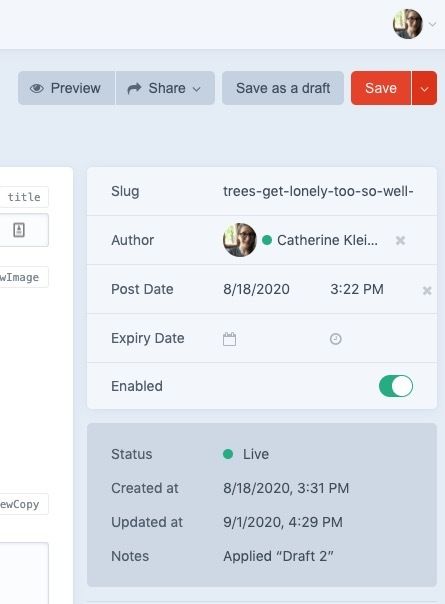Click the red Save button
The height and width of the screenshot is (604, 445).
click(381, 88)
